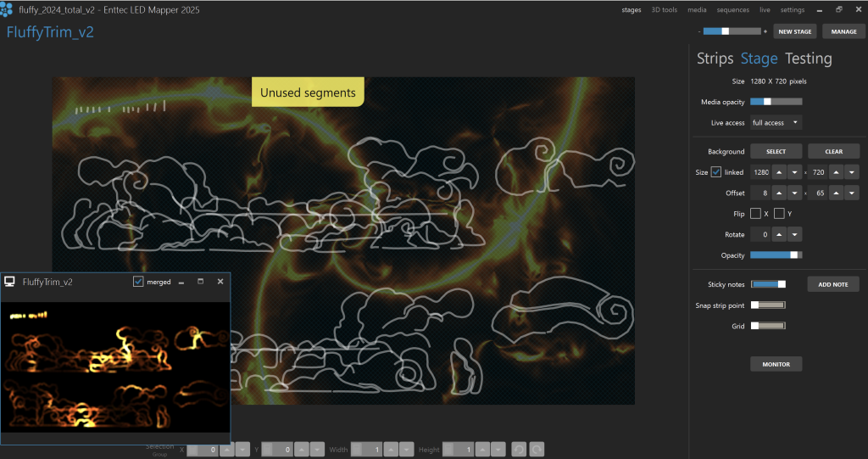Click the rotate clockwise icon in the bottom bar
This screenshot has width=868, height=459.
(536, 449)
